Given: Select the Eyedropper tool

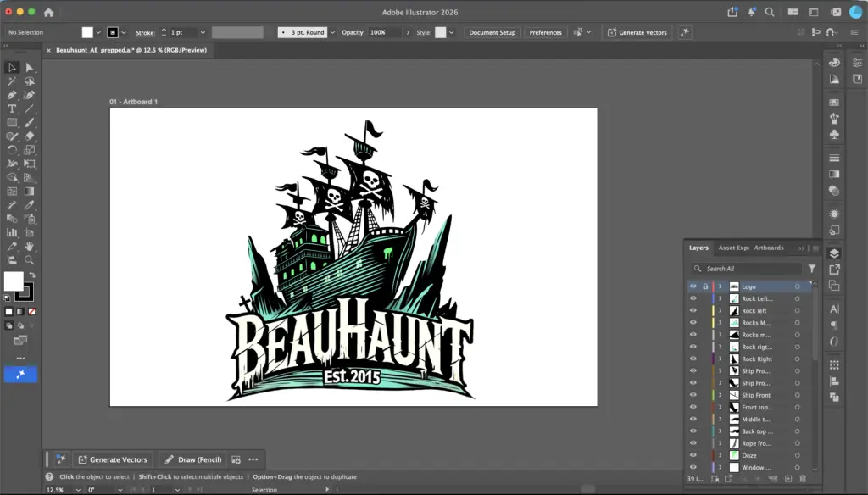Looking at the screenshot, I should click(x=30, y=205).
